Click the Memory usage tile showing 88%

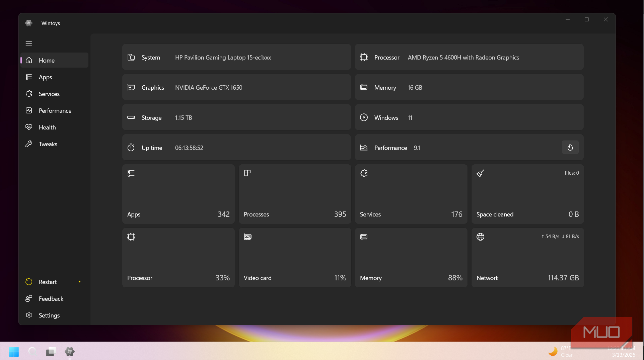point(411,257)
